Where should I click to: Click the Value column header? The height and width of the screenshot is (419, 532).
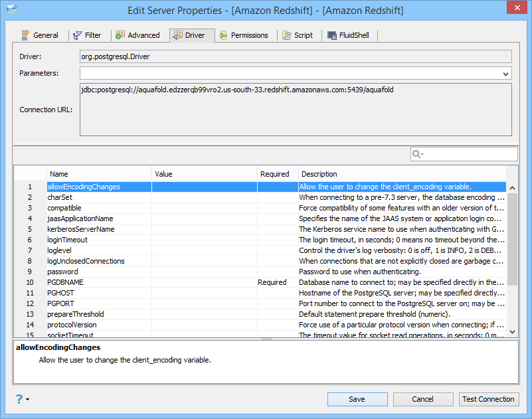pos(204,174)
